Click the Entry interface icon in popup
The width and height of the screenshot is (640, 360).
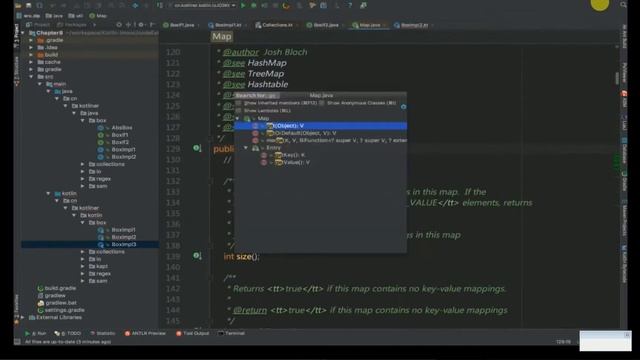point(256,148)
